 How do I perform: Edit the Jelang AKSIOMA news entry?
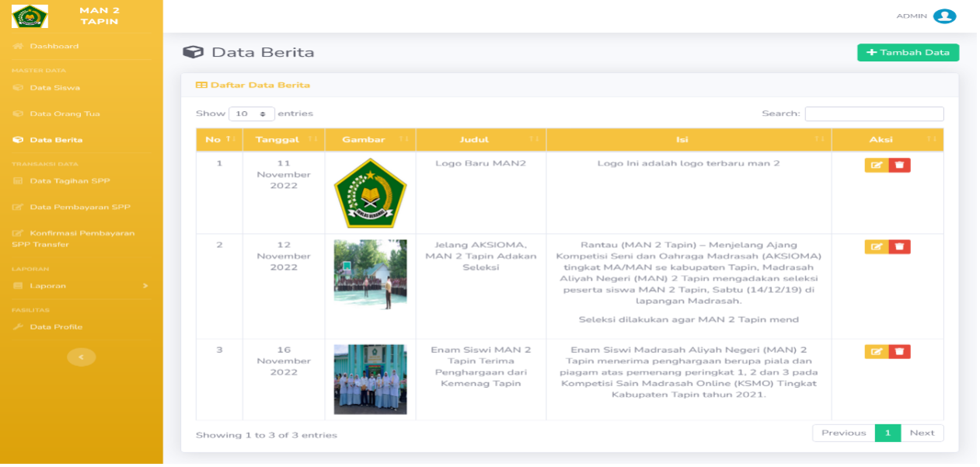pos(877,247)
